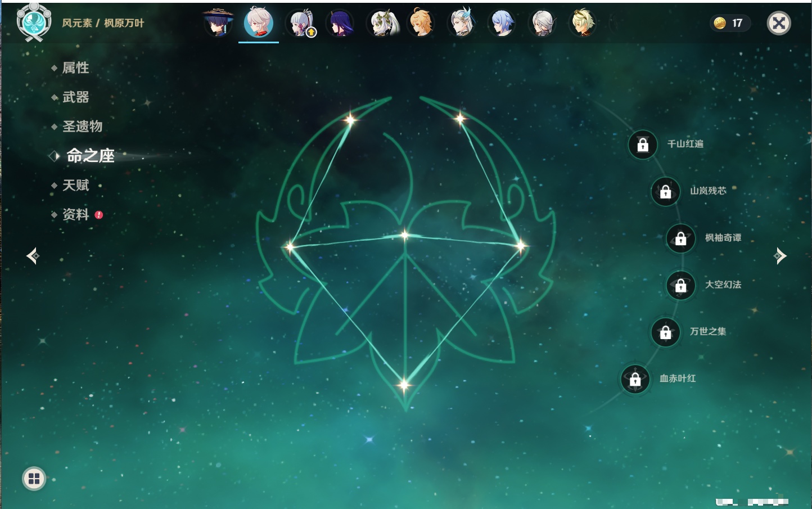Click the gold coin counter showing 17
The width and height of the screenshot is (812, 509).
click(730, 23)
